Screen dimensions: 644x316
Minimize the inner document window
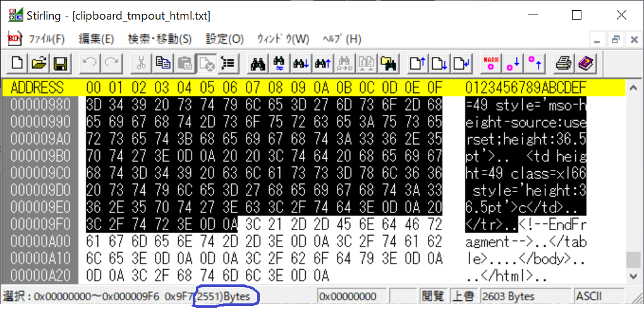598,39
